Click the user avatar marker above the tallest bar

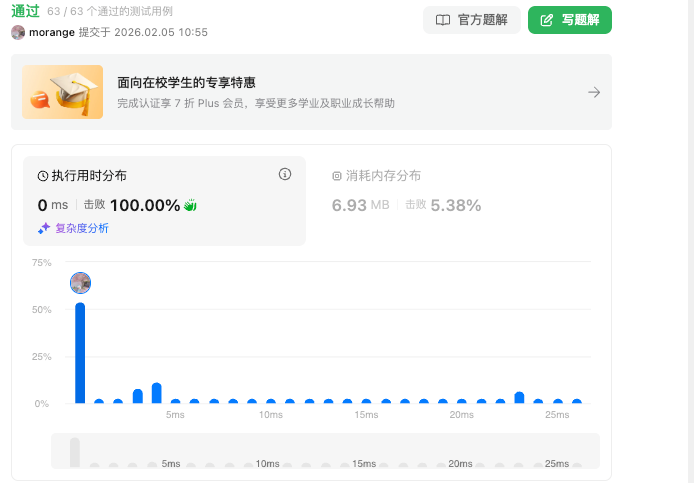pyautogui.click(x=81, y=283)
